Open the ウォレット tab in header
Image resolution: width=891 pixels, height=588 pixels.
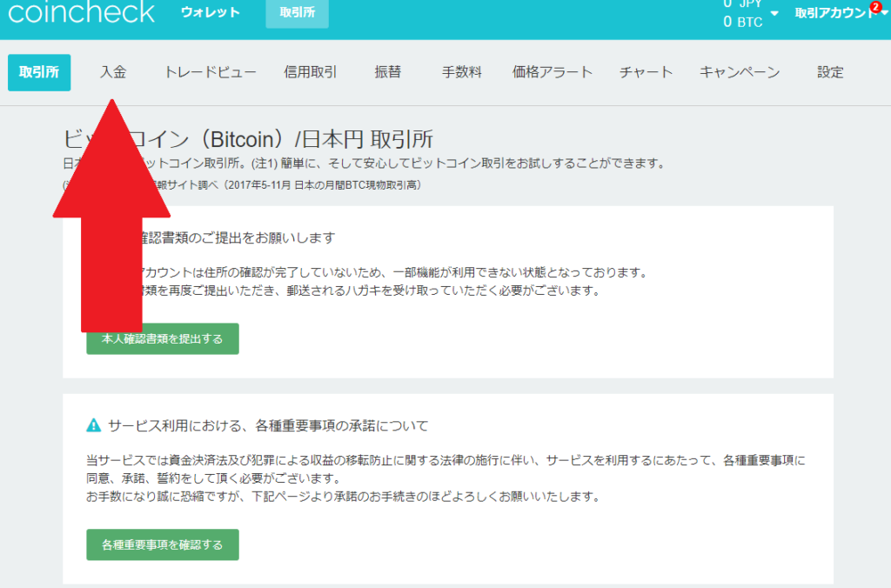(211, 12)
